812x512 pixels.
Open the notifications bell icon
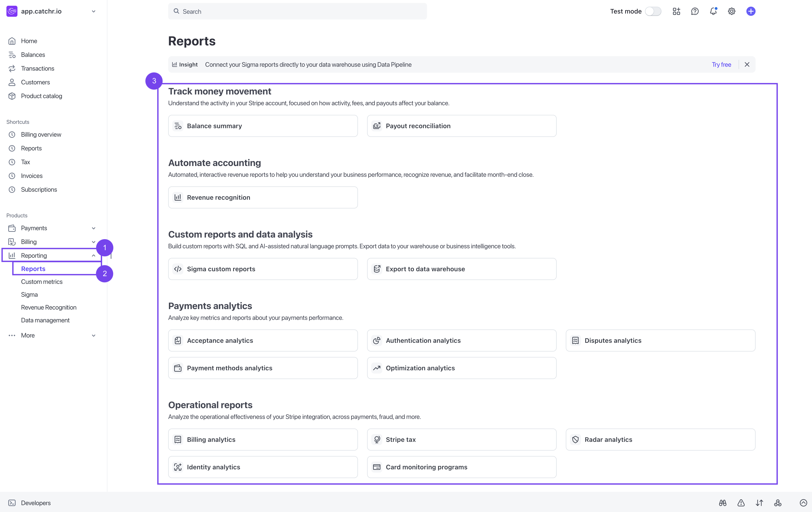pyautogui.click(x=713, y=11)
